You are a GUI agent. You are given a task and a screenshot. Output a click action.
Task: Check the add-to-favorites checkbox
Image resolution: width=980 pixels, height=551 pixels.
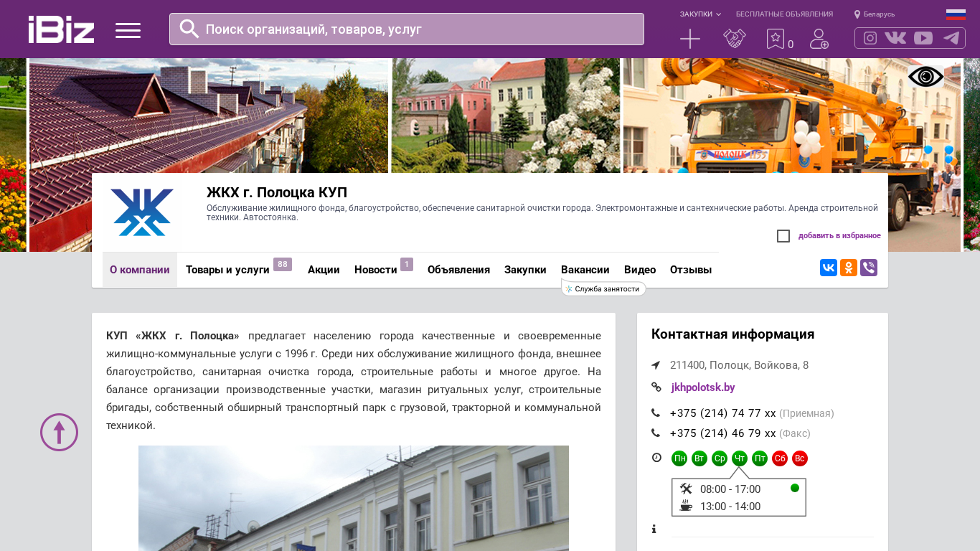click(x=783, y=236)
